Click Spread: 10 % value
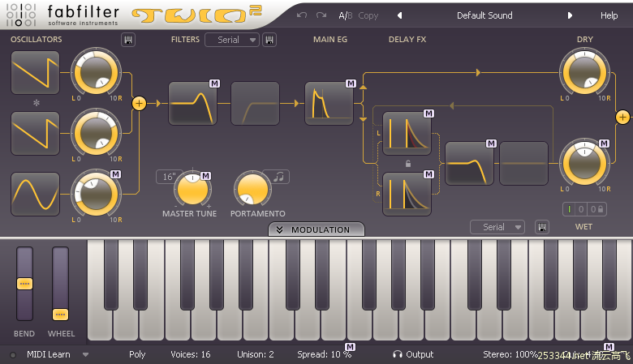The image size is (633, 364). [324, 354]
